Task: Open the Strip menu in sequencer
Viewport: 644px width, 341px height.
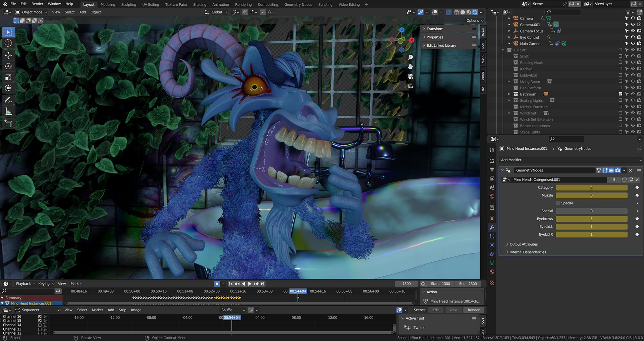Action: click(x=122, y=310)
